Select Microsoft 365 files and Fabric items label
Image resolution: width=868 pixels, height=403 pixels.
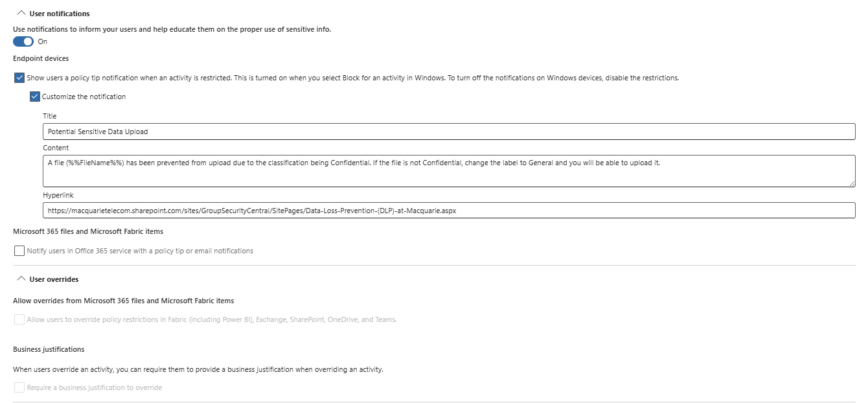point(88,231)
